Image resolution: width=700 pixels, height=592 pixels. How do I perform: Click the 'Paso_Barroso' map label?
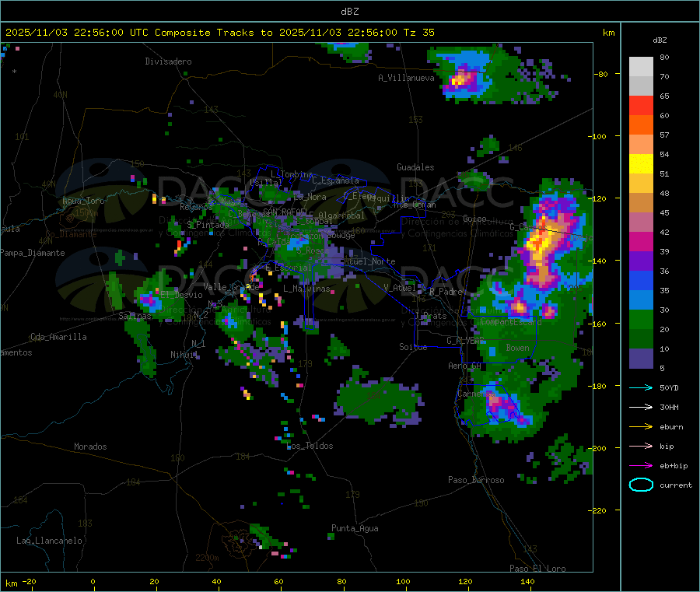tap(476, 480)
